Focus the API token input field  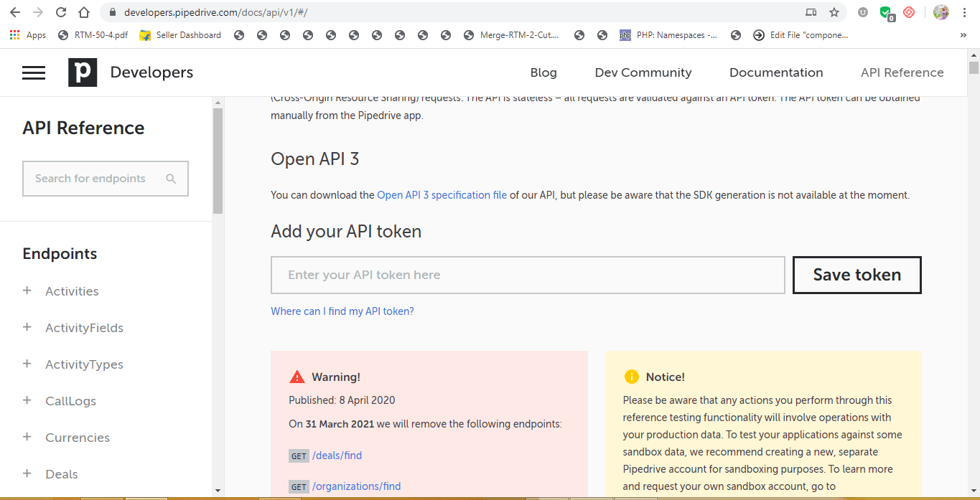click(x=527, y=275)
